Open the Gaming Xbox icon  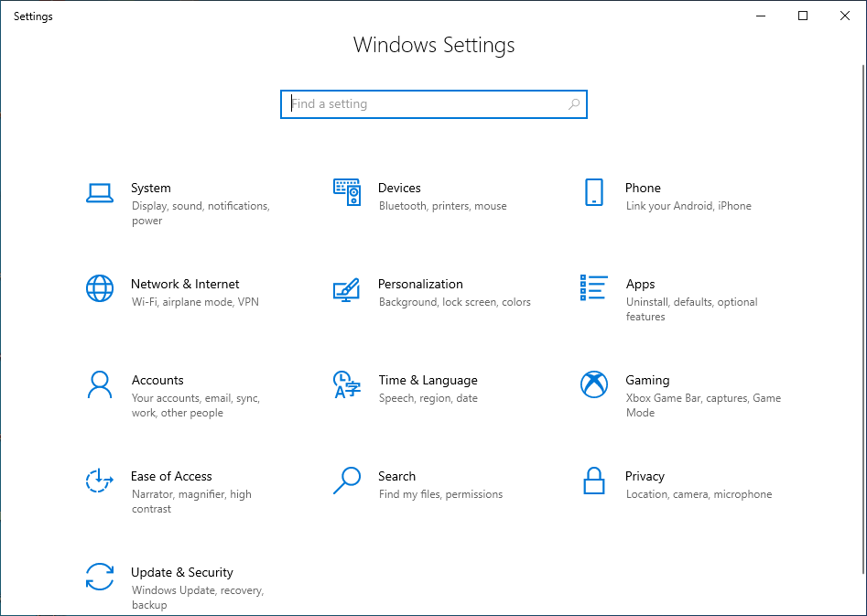594,384
